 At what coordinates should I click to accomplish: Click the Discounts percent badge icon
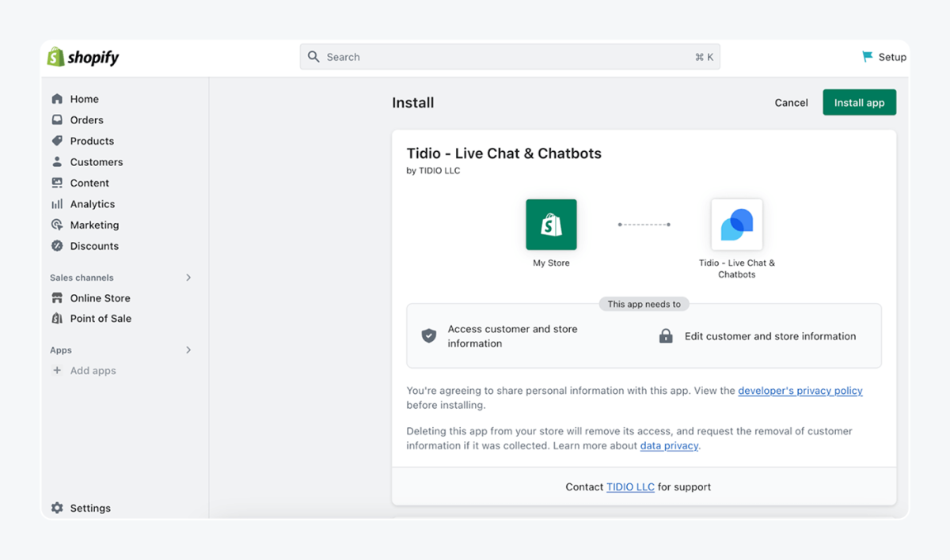(57, 246)
